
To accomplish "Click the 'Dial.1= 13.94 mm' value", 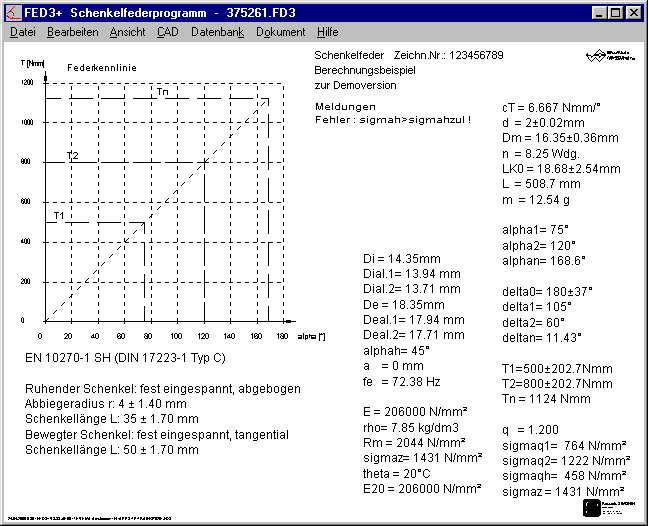I will pyautogui.click(x=412, y=274).
